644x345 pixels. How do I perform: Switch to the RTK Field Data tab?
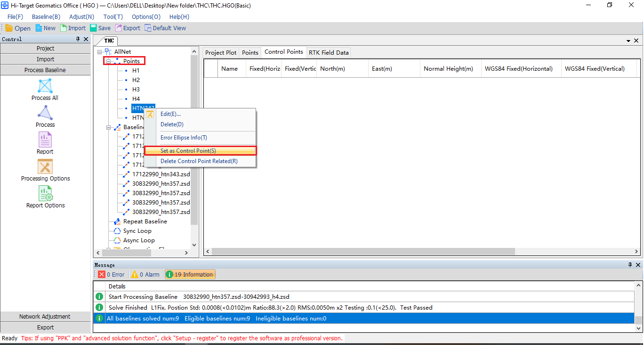[329, 52]
